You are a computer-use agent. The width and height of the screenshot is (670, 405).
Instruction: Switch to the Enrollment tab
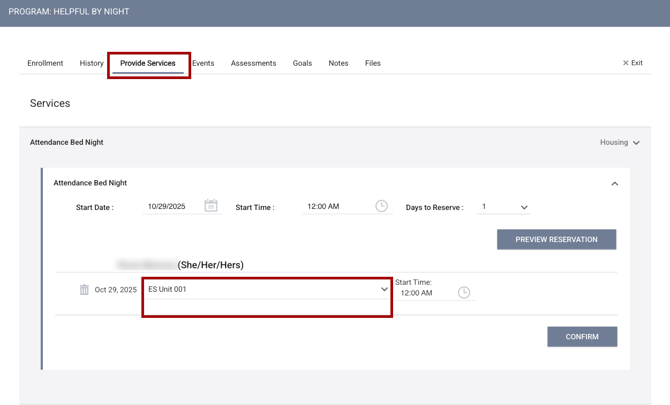[45, 63]
